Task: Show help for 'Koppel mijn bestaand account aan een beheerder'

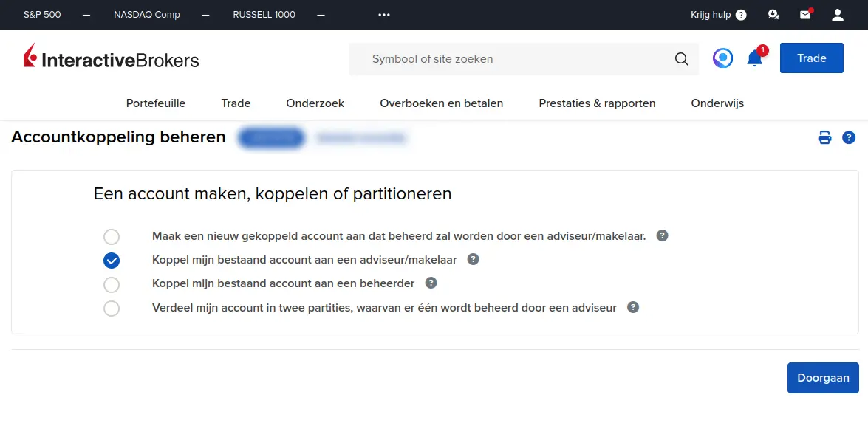Action: (x=431, y=283)
